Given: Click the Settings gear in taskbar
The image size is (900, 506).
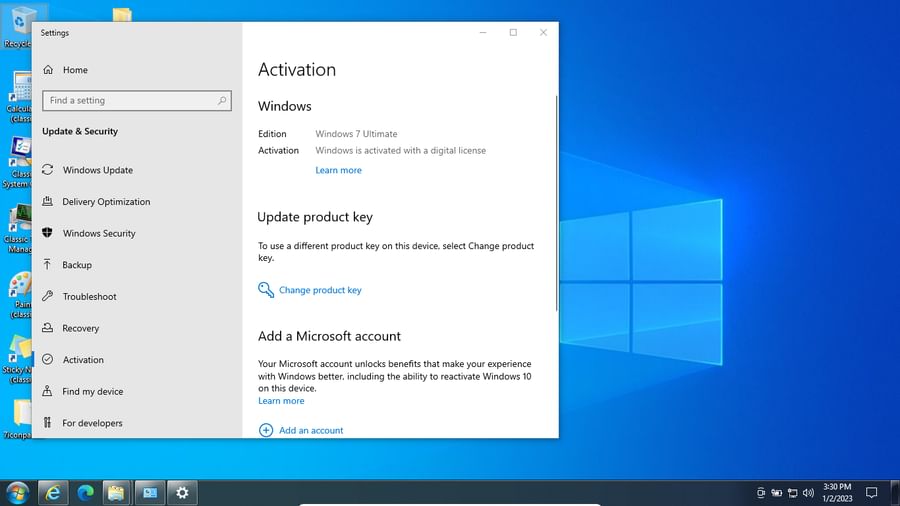Looking at the screenshot, I should 182,492.
